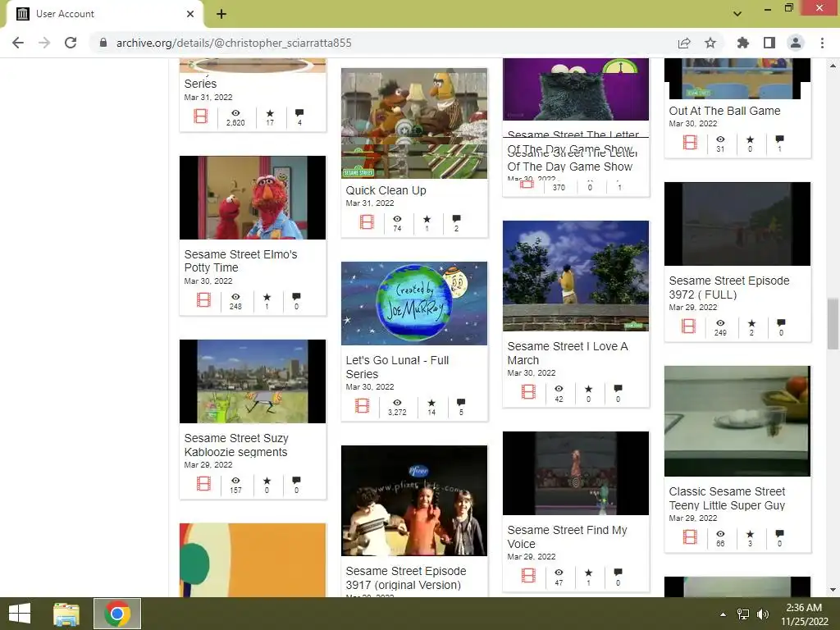Click the film icon on Sesame Street Find My Voice card

pyautogui.click(x=528, y=575)
